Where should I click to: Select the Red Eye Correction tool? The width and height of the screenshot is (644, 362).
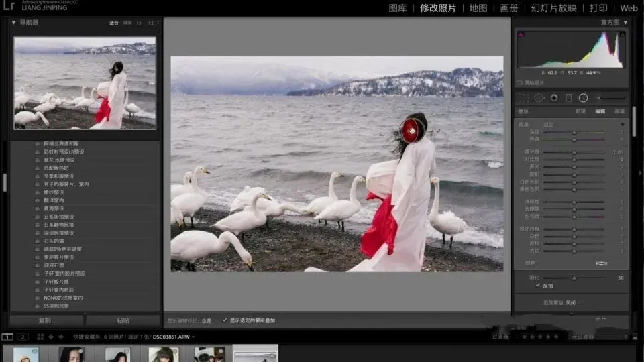554,98
